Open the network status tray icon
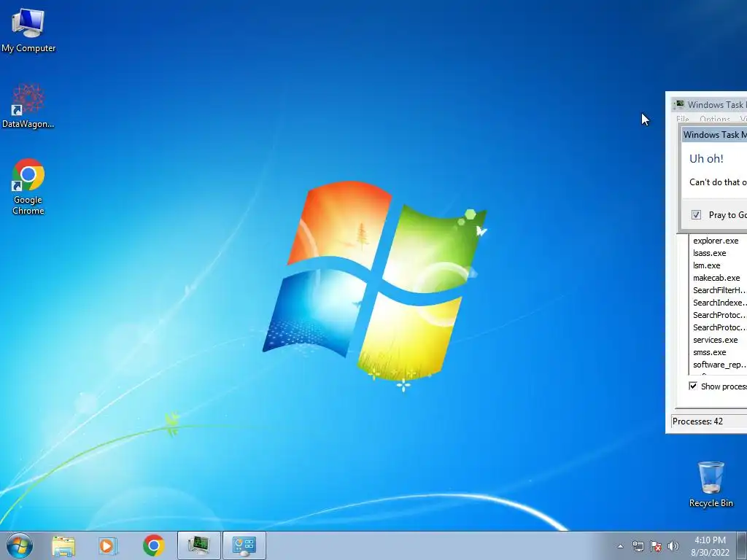747x560 pixels. tap(638, 546)
